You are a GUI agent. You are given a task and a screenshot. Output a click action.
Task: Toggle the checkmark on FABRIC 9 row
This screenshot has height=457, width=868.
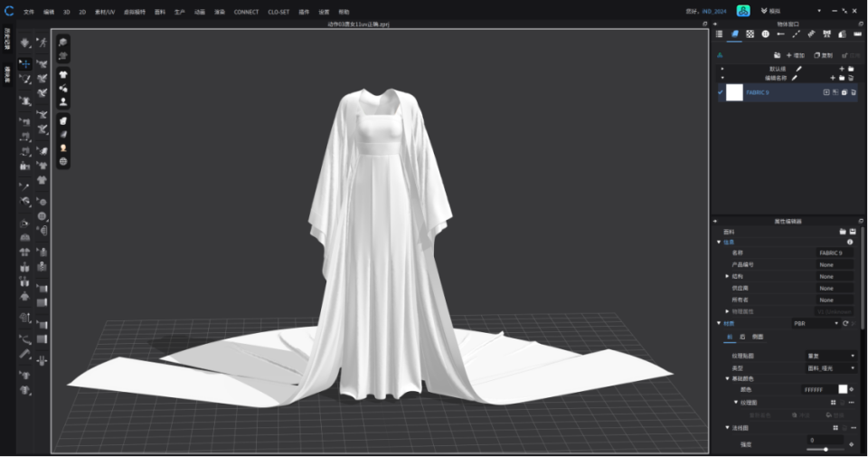tap(721, 92)
